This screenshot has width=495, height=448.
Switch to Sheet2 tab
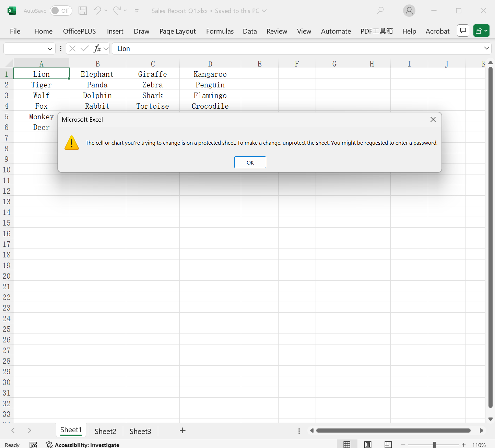pyautogui.click(x=105, y=431)
